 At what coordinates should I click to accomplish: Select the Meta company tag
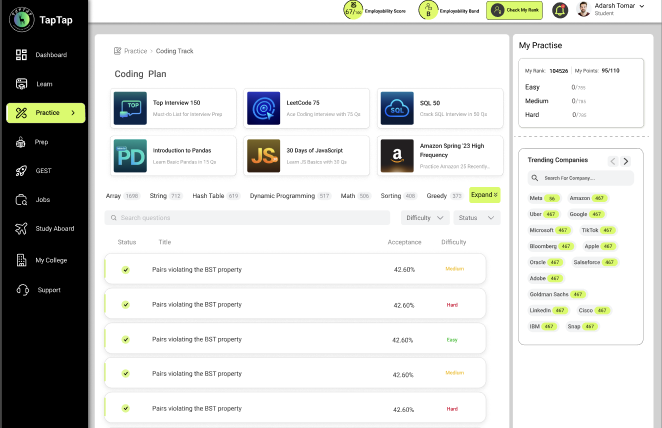[544, 198]
